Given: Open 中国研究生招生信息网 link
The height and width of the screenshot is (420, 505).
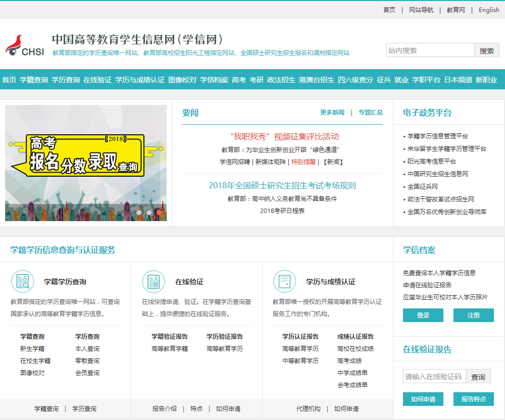Looking at the screenshot, I should [x=438, y=174].
